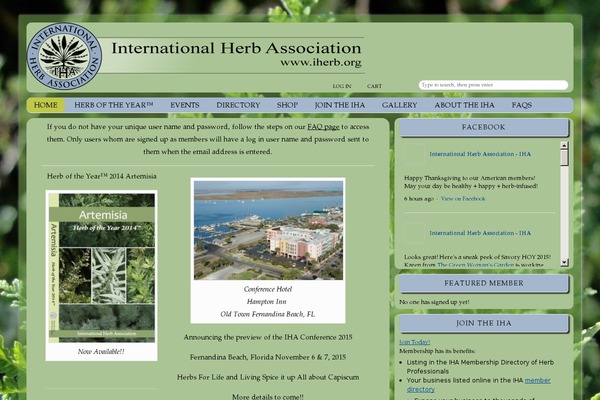Click 'Herb of the Year™ 2014 Artemisia' text
This screenshot has width=600, height=400.
(x=101, y=176)
